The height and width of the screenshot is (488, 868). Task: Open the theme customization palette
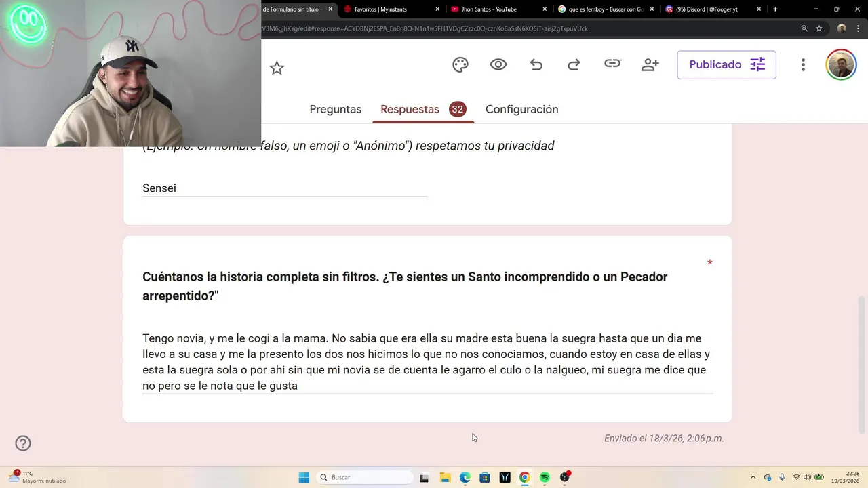[460, 64]
